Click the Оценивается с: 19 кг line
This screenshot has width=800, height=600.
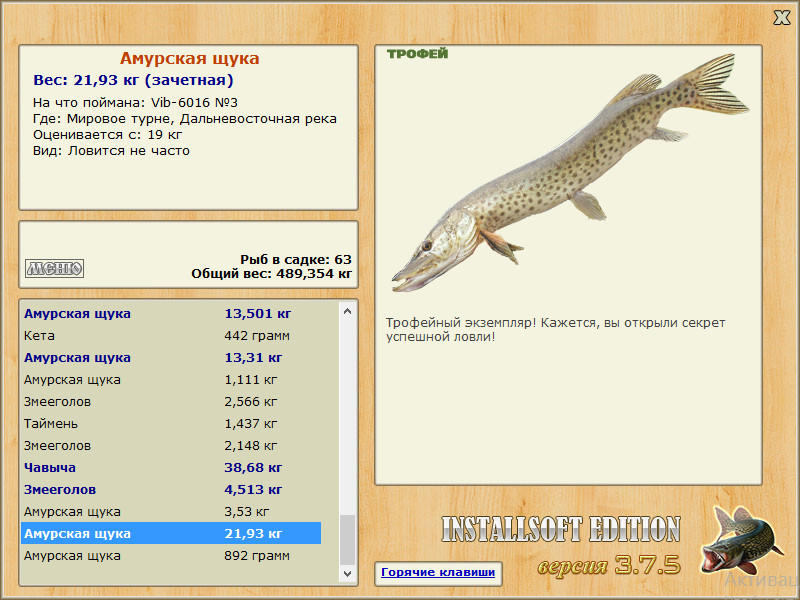point(108,135)
